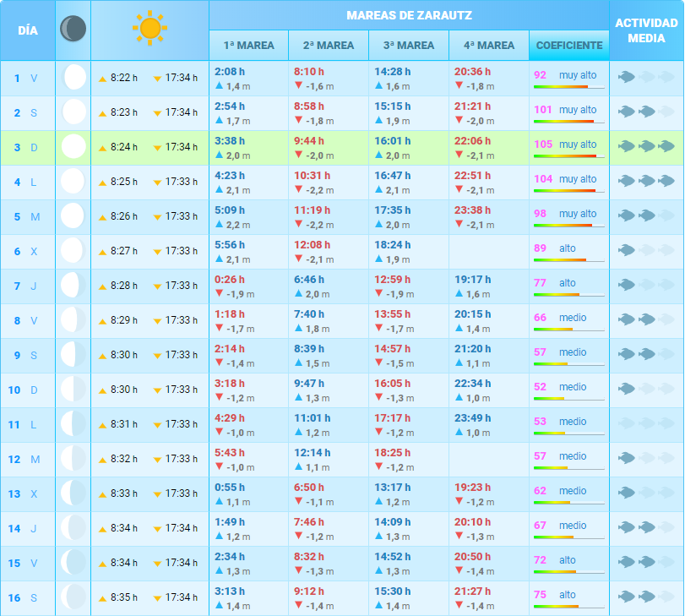Click the low tide arrow beside -1,9 m first tide day 7

click(220, 293)
